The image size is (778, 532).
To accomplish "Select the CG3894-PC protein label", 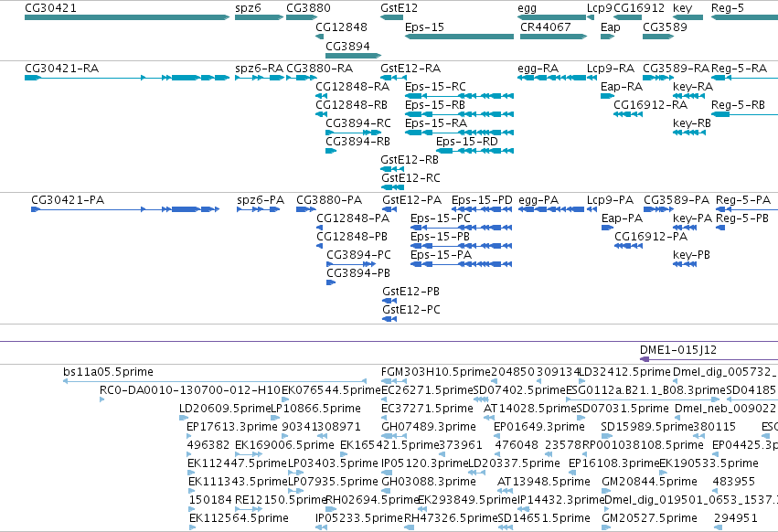I will 358,255.
